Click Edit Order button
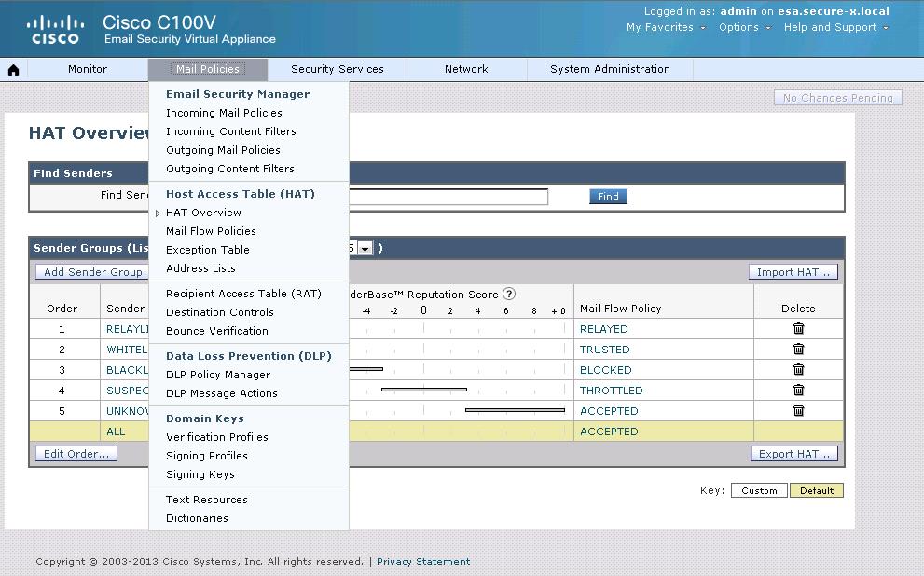The image size is (924, 576). pos(76,454)
